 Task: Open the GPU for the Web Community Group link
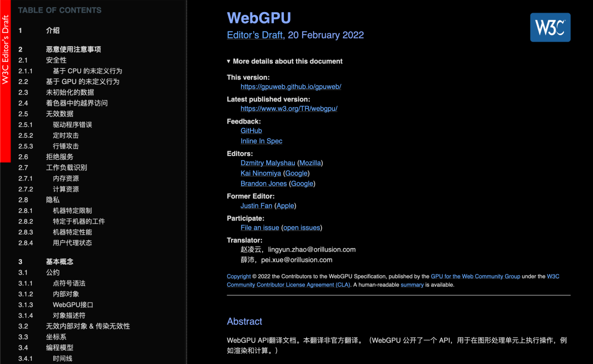click(475, 276)
